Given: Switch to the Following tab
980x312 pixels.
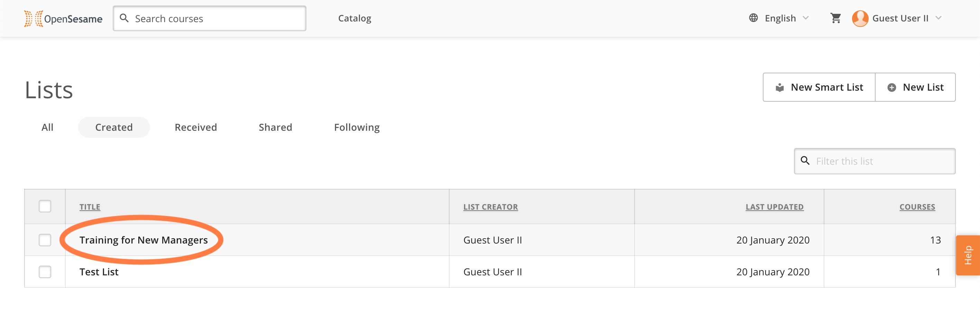Looking at the screenshot, I should pos(357,127).
